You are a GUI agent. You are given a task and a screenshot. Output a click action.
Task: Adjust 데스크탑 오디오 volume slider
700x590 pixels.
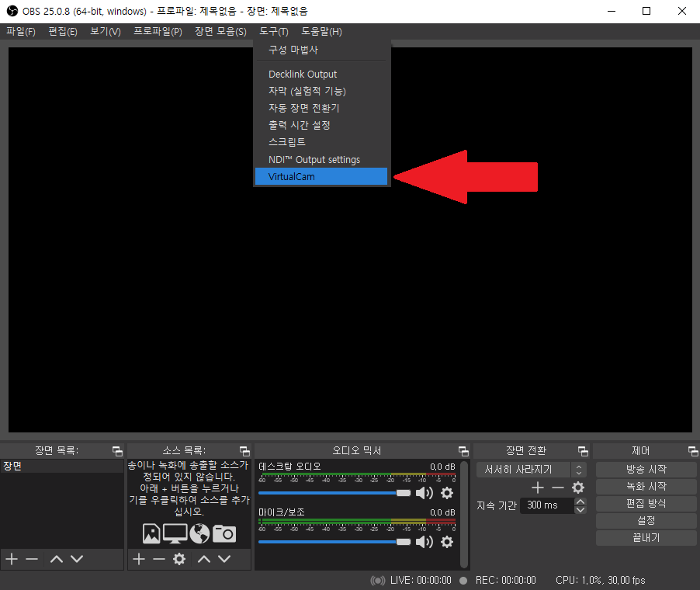click(x=334, y=493)
